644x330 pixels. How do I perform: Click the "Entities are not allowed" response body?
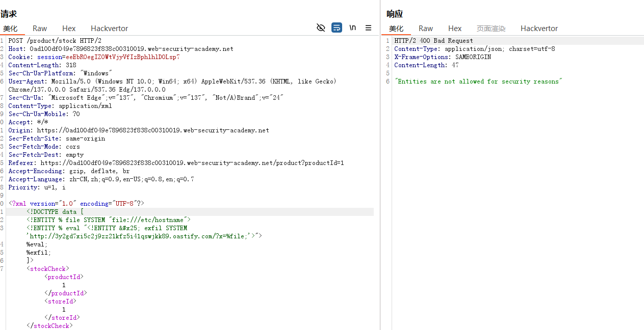478,81
